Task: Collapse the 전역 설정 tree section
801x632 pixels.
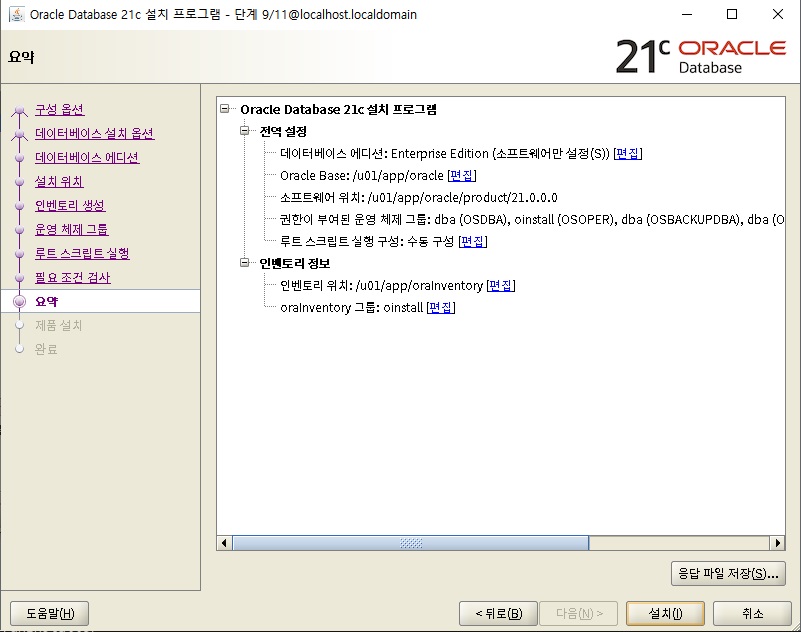Action: pos(245,131)
